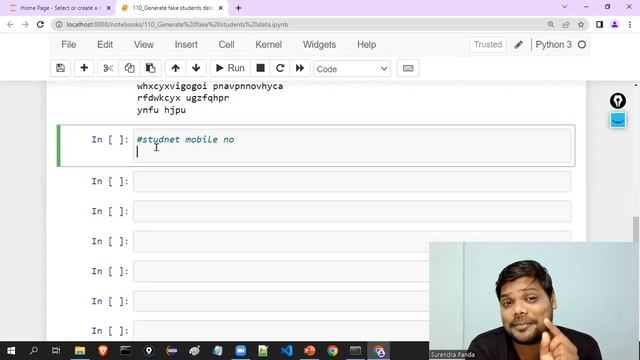This screenshot has width=640, height=360.
Task: Click the blue extension icon below lightbulb
Action: coord(618,121)
